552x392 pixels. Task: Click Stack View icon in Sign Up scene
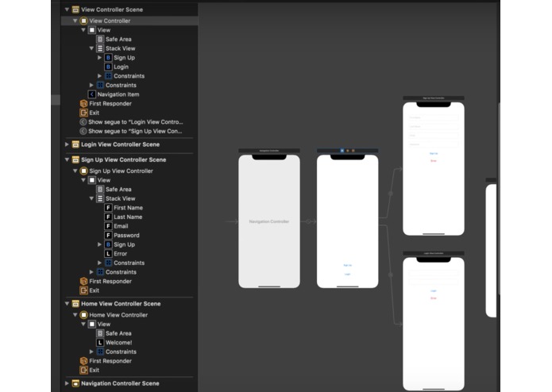tap(100, 198)
